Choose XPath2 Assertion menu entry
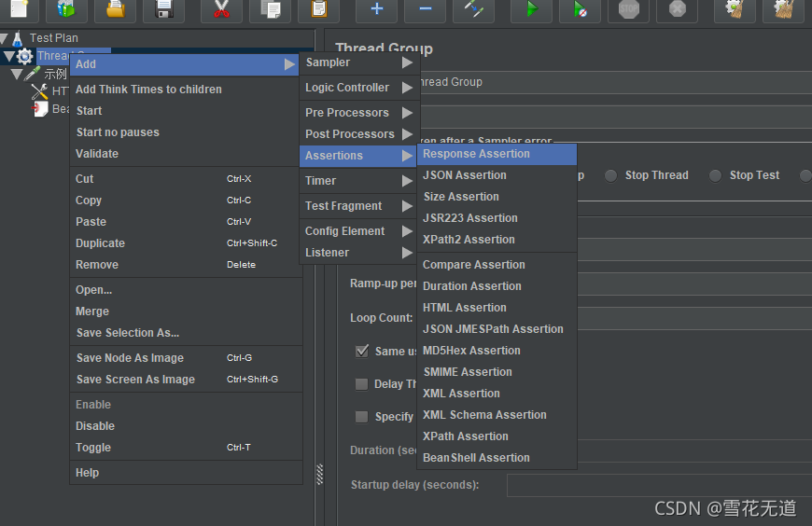This screenshot has width=812, height=526. click(497, 240)
